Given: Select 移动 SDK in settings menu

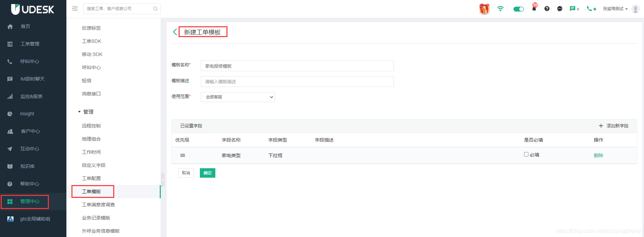Looking at the screenshot, I should tap(92, 54).
